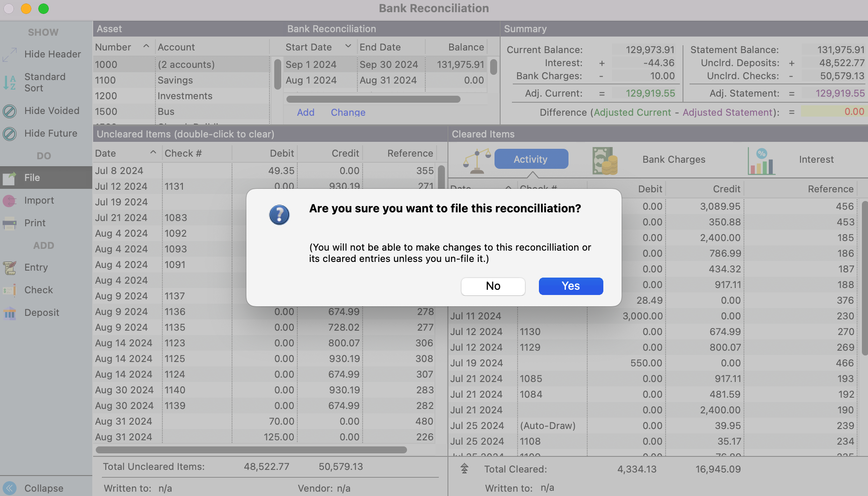Click the Standard Sort A-Z icon

pyautogui.click(x=10, y=82)
